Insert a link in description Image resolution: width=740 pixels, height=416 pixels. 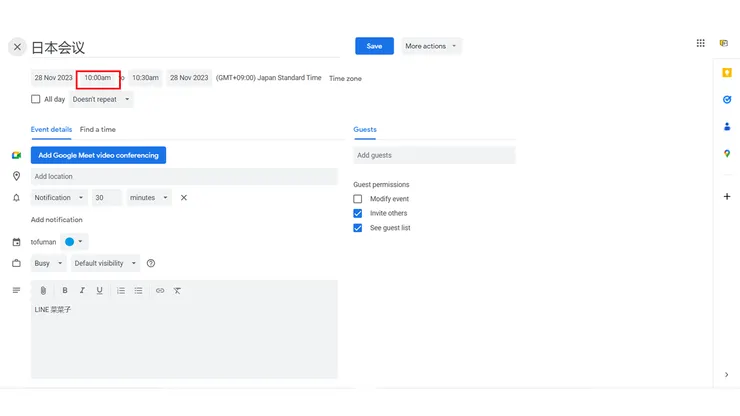coord(160,290)
